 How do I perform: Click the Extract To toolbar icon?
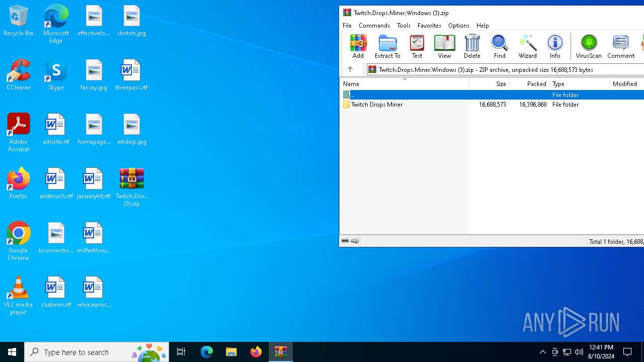pos(387,46)
